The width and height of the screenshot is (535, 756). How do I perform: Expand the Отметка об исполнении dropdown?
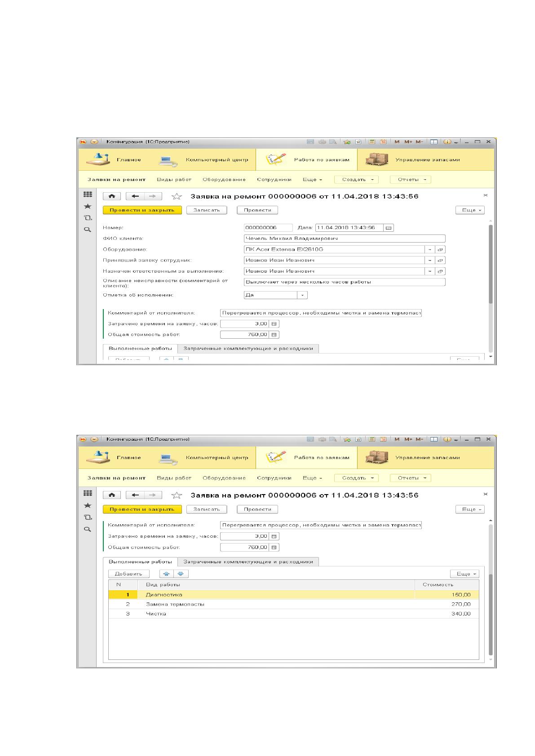pyautogui.click(x=302, y=295)
